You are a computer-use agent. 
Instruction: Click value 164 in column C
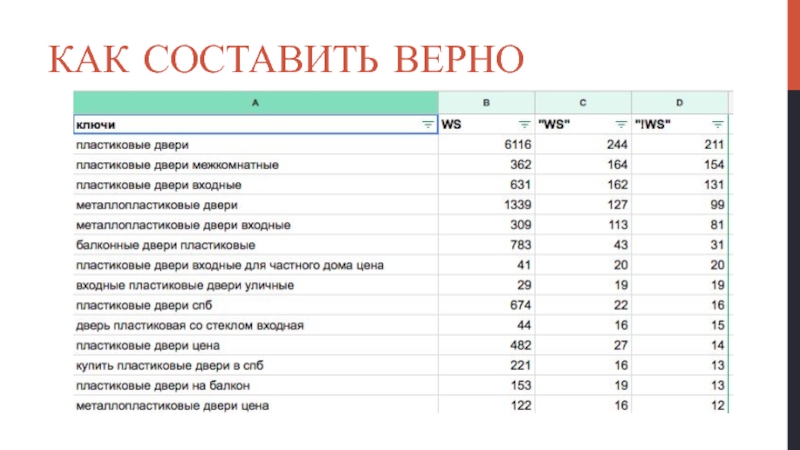tap(617, 165)
